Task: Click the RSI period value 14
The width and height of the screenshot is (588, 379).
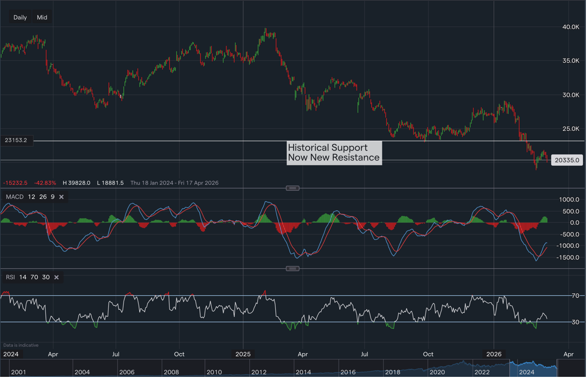Action: pos(23,277)
